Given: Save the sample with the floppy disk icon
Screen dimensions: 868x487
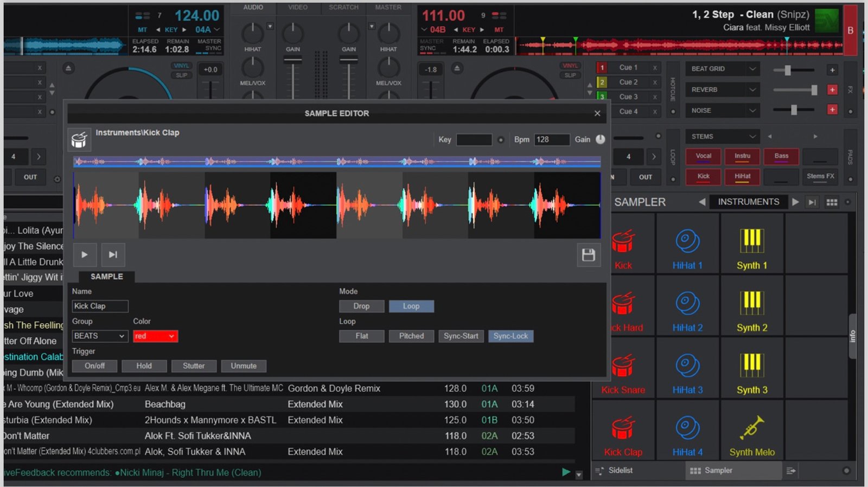Looking at the screenshot, I should 589,255.
